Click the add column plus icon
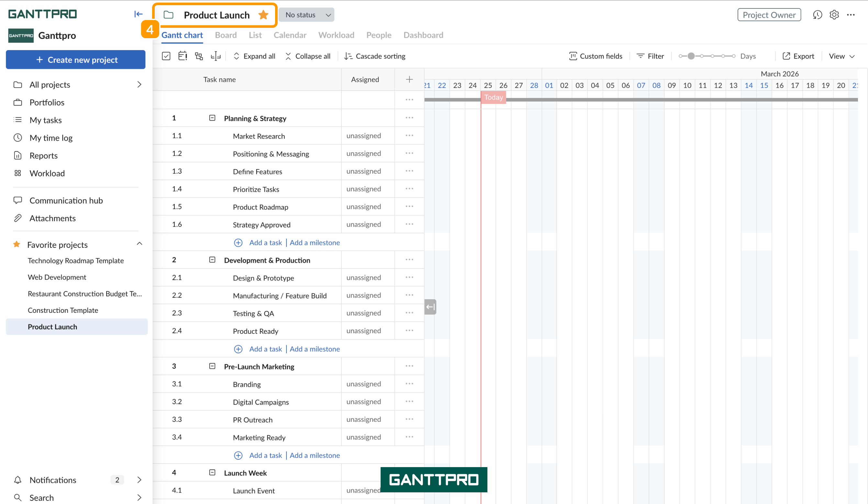Screen dimensions: 868x504 [x=409, y=80]
